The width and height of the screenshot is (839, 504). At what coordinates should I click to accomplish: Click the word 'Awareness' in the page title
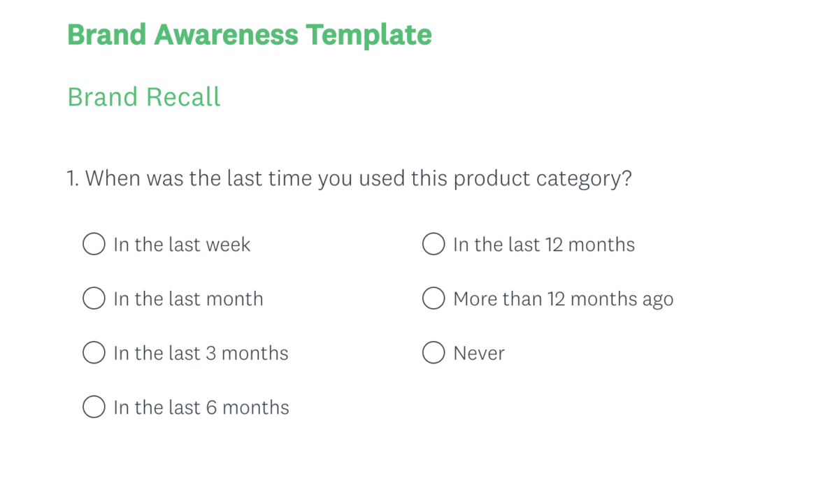click(x=225, y=34)
